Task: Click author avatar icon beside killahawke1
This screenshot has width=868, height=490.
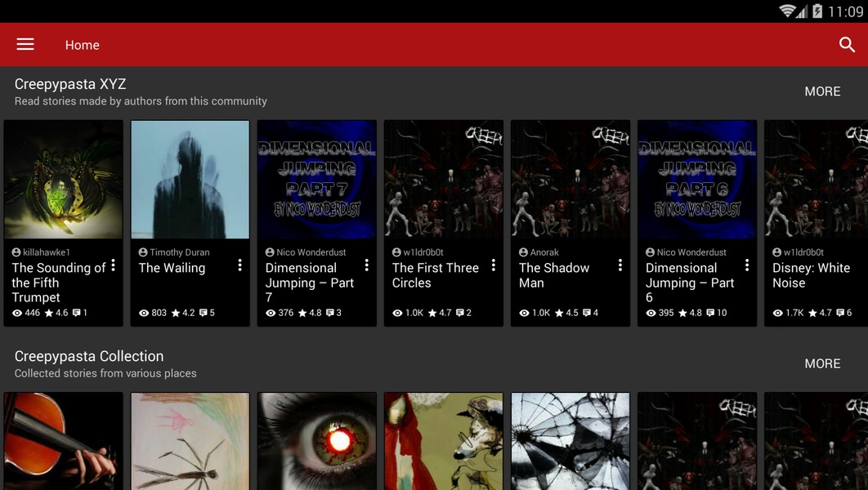Action: pyautogui.click(x=16, y=252)
